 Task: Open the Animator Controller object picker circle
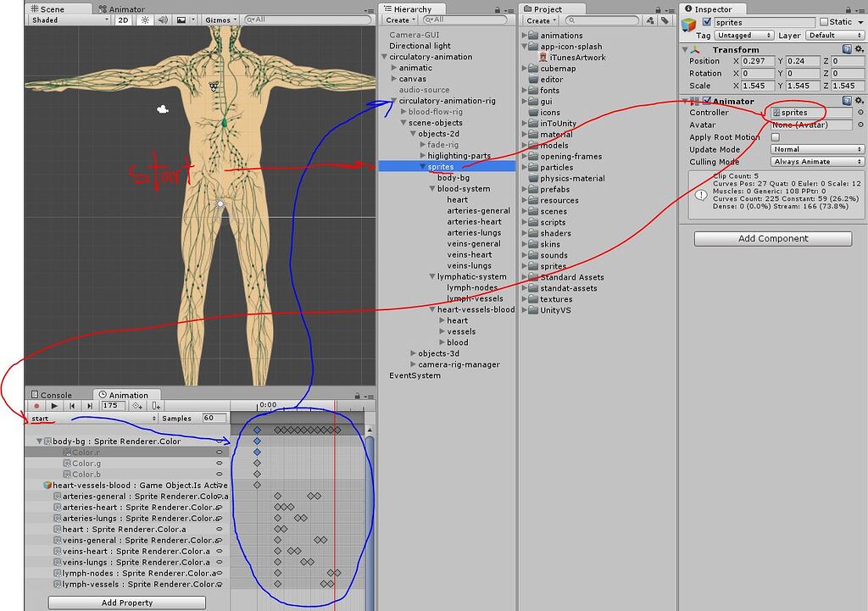862,112
